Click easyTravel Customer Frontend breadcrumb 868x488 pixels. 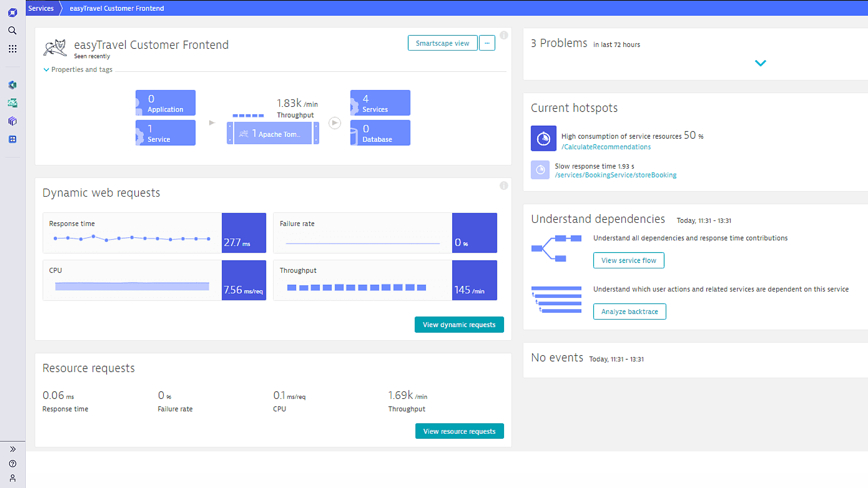(x=117, y=8)
